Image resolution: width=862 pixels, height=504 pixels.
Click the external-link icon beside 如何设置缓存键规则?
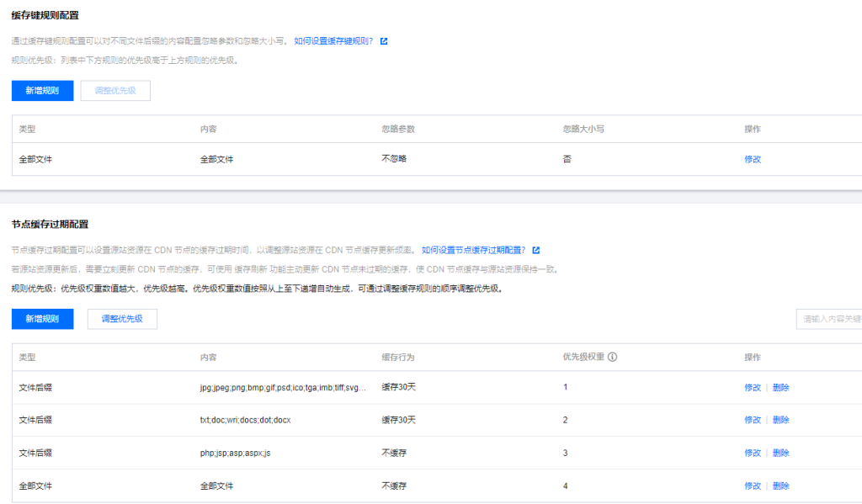click(x=384, y=40)
